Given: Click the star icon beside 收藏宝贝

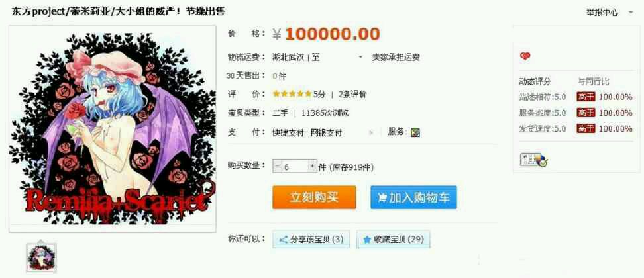Looking at the screenshot, I should (367, 240).
